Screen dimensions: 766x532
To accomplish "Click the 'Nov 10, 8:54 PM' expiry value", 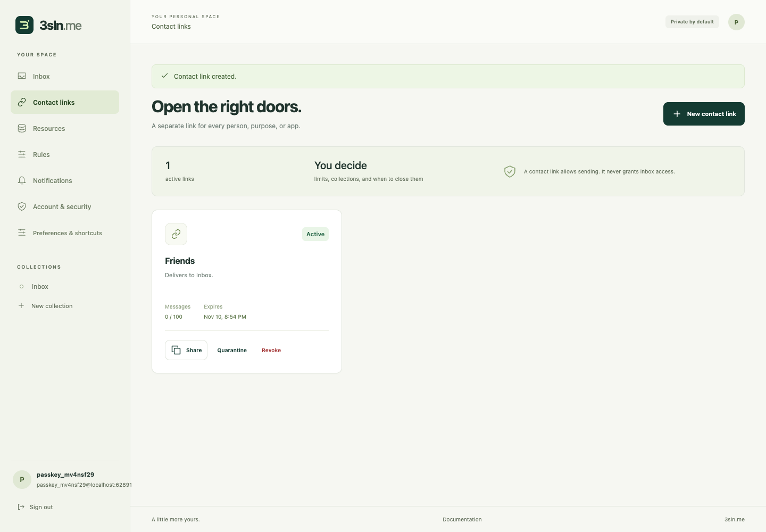I will pyautogui.click(x=225, y=317).
